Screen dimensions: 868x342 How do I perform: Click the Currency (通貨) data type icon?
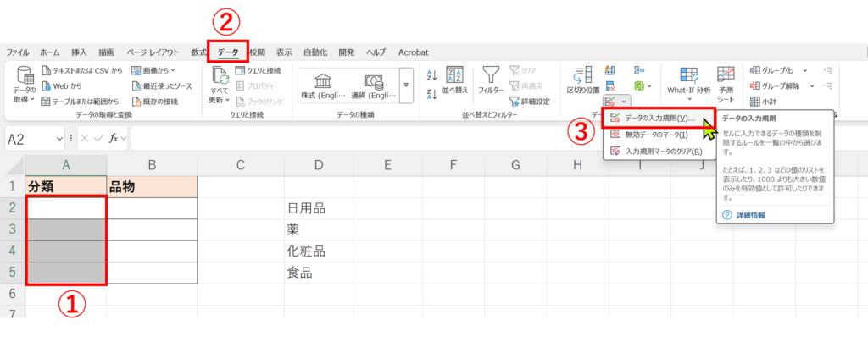click(x=373, y=85)
